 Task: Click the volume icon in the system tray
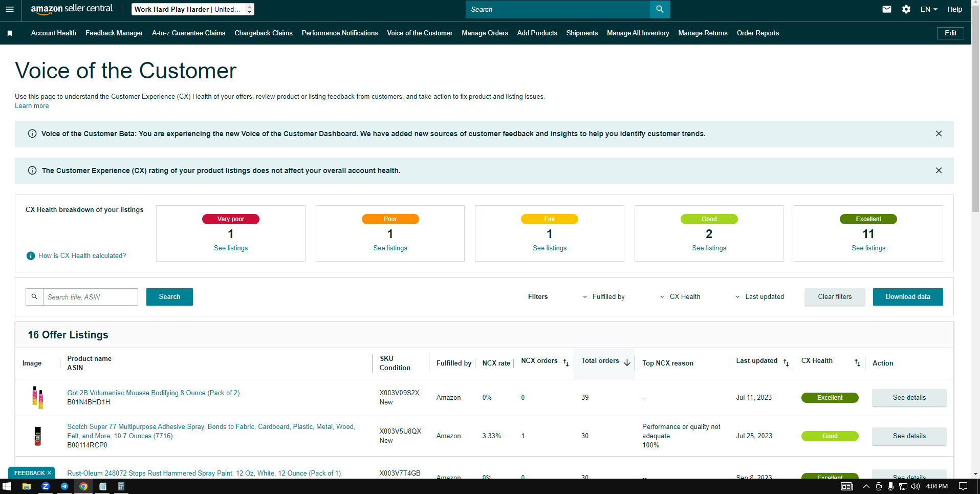coord(916,486)
